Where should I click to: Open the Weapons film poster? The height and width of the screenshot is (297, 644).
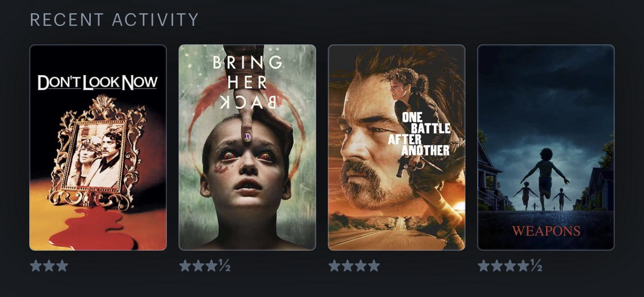tap(546, 147)
